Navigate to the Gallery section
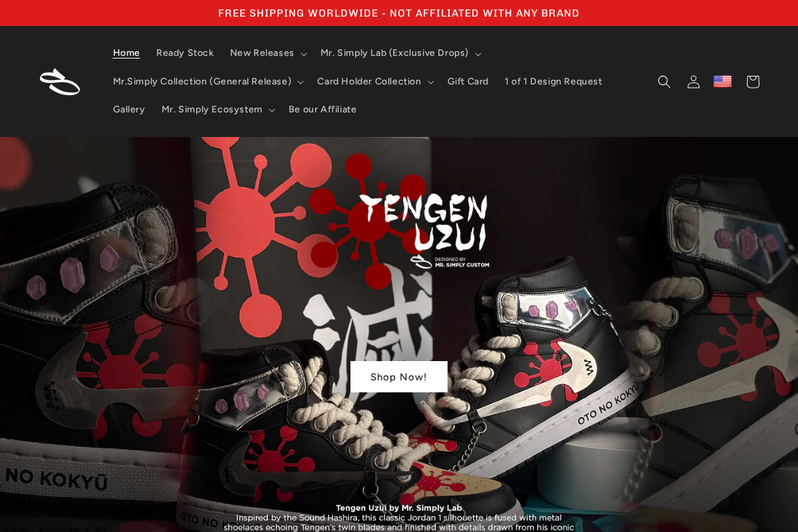798x532 pixels. [129, 109]
